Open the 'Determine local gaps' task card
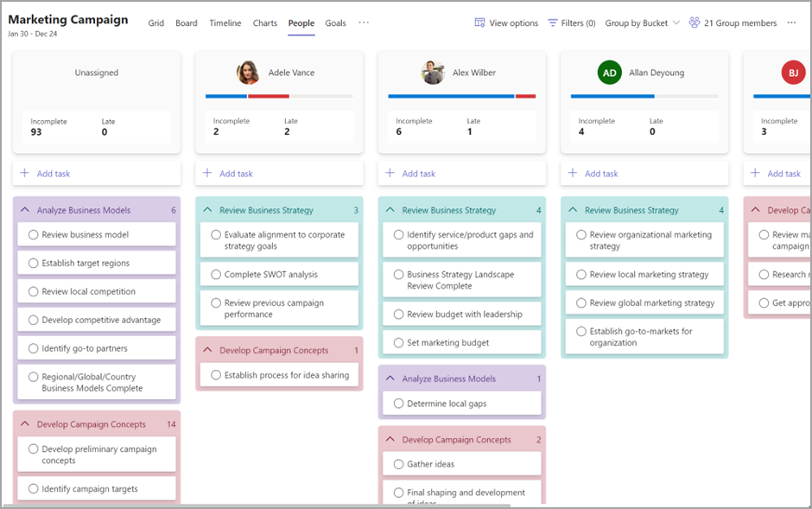This screenshot has width=812, height=509. pos(461,404)
